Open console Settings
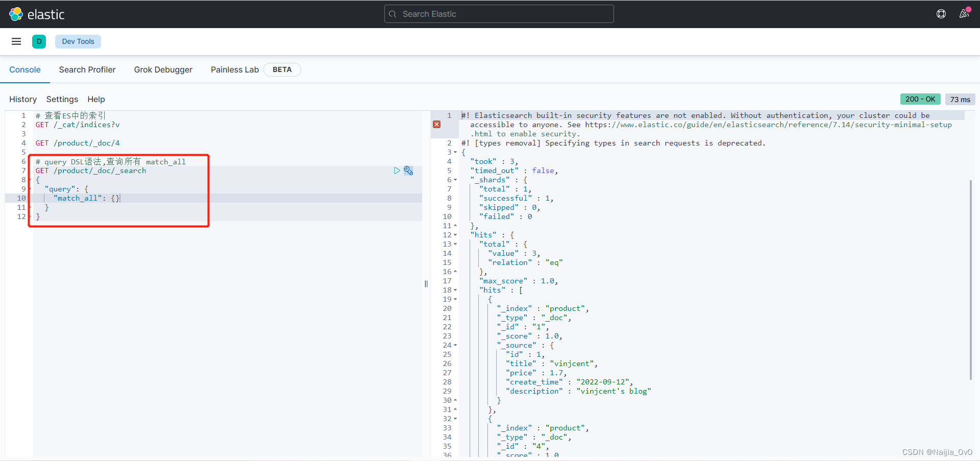This screenshot has height=461, width=980. pyautogui.click(x=62, y=99)
